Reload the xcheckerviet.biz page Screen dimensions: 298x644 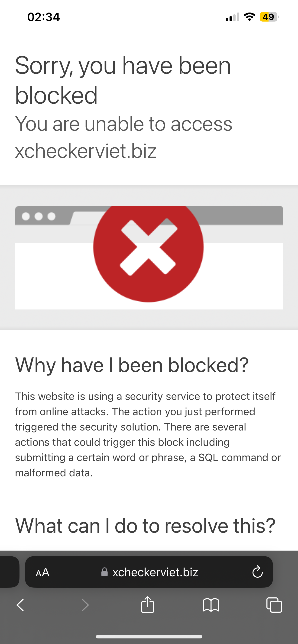[257, 572]
